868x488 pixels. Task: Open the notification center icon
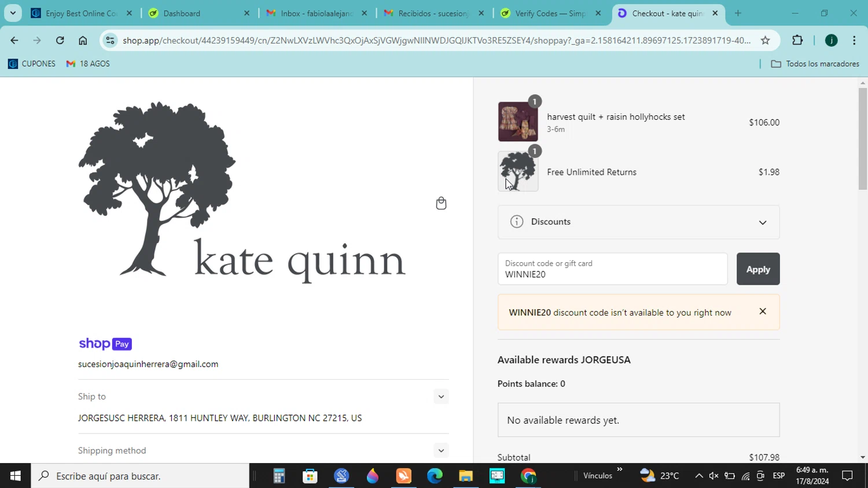click(x=848, y=476)
